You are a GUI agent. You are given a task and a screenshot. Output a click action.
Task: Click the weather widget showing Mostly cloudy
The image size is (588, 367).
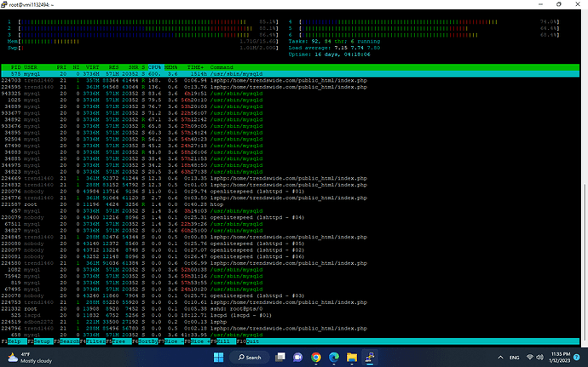point(30,358)
